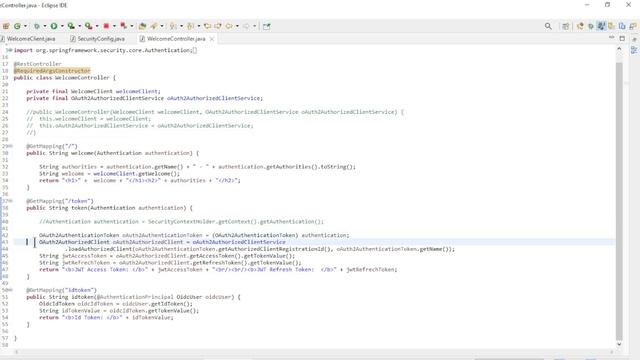Open dropdown arrow next to Coverage icon

coord(80,26)
